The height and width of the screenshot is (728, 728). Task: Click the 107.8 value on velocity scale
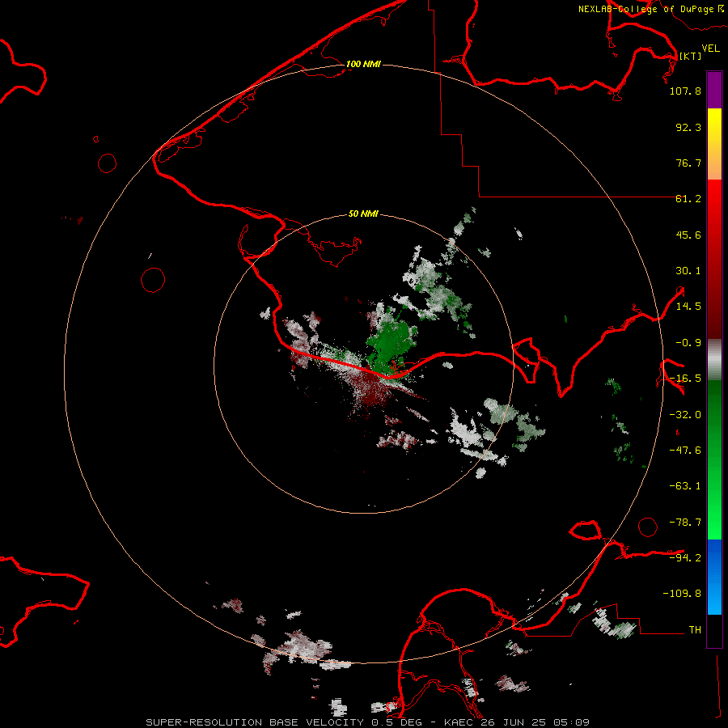coord(685,91)
